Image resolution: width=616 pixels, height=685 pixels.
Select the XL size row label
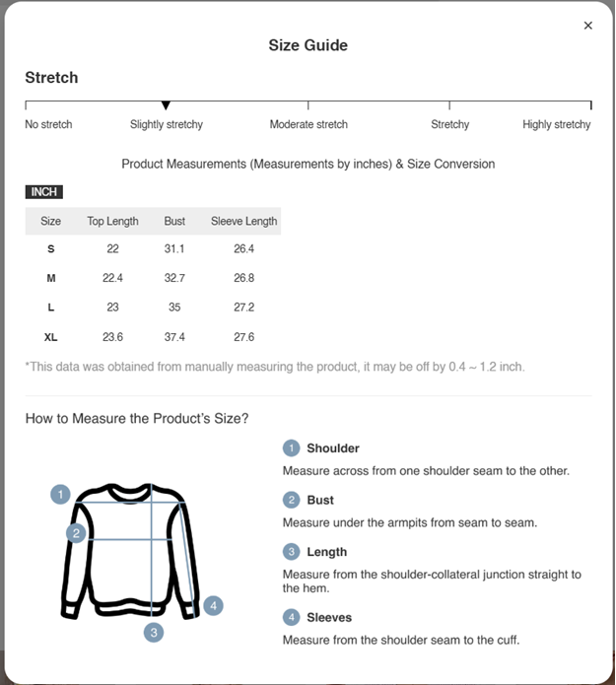[51, 337]
